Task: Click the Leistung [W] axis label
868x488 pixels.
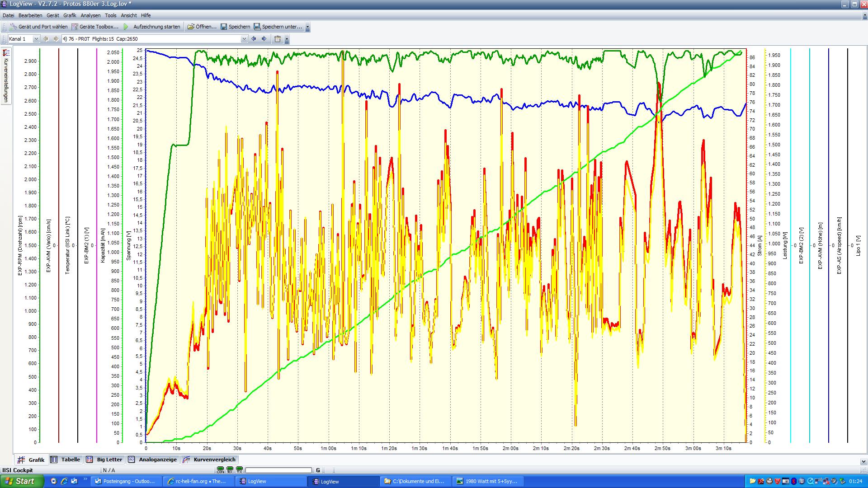Action: pyautogui.click(x=785, y=245)
